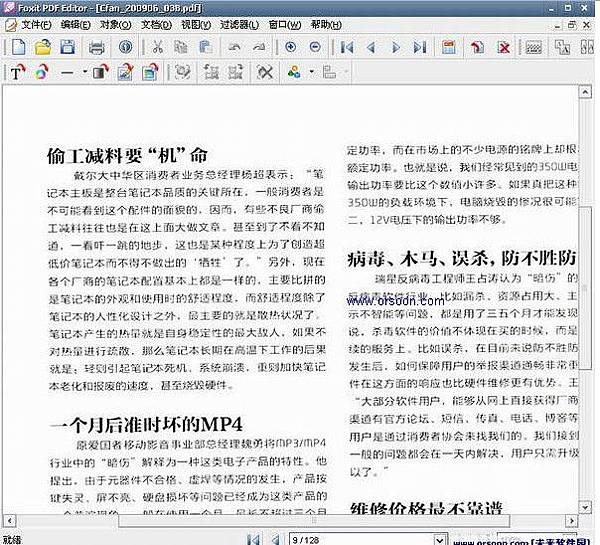Click the image editor tool icon

pyautogui.click(x=125, y=72)
